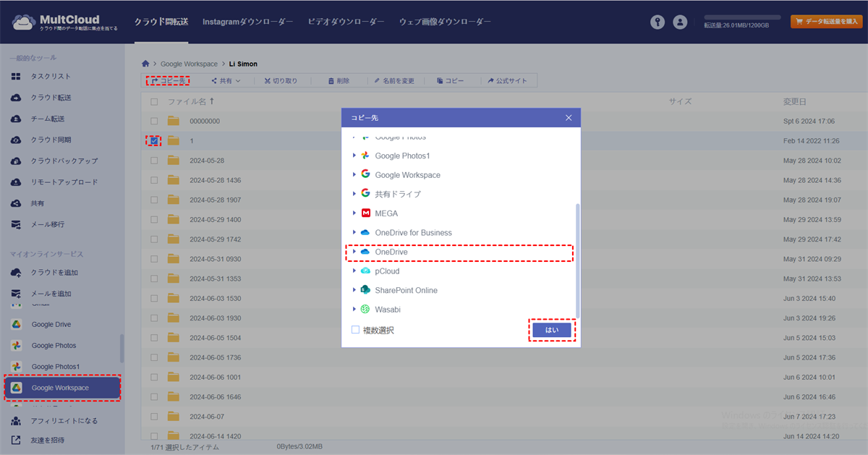Expand Google Workspace in copy dialog
This screenshot has width=868, height=455.
pyautogui.click(x=354, y=174)
